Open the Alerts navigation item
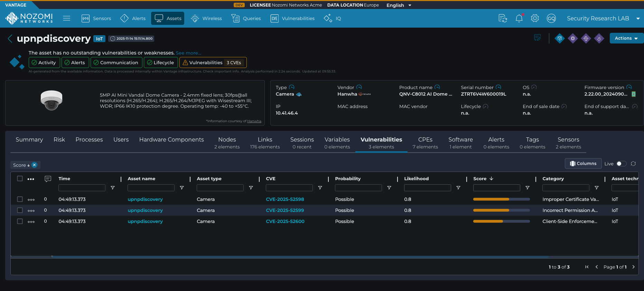This screenshot has height=291, width=644. pos(133,18)
